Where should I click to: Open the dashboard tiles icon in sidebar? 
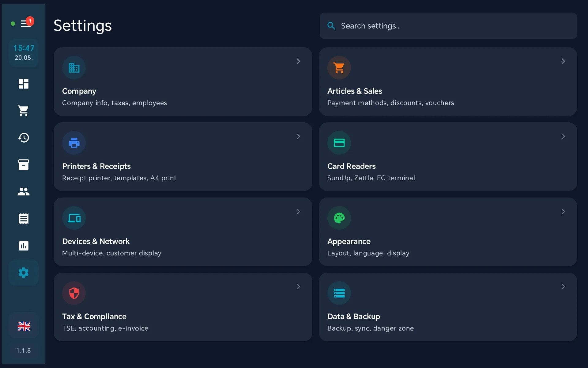click(x=24, y=84)
